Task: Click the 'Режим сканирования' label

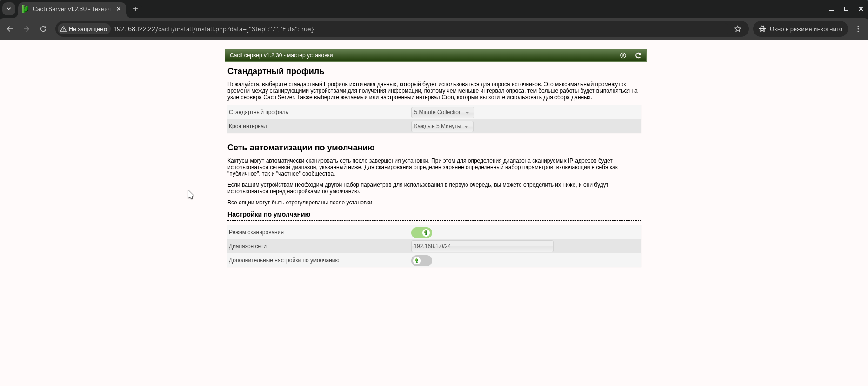Action: 256,232
